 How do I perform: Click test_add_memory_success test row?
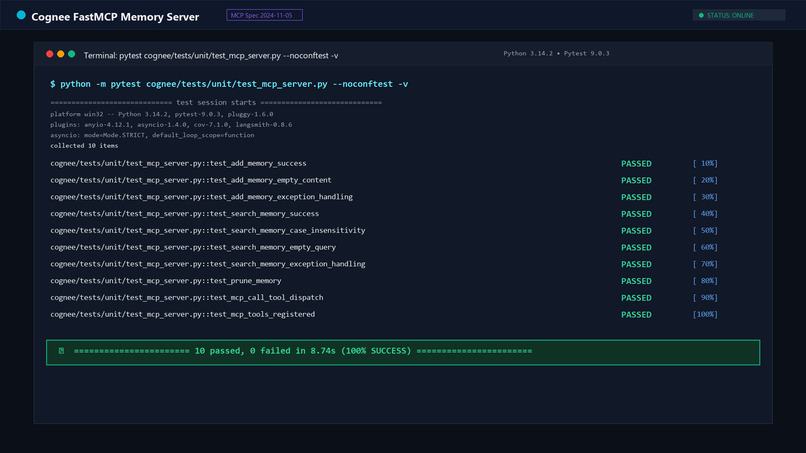pos(384,164)
